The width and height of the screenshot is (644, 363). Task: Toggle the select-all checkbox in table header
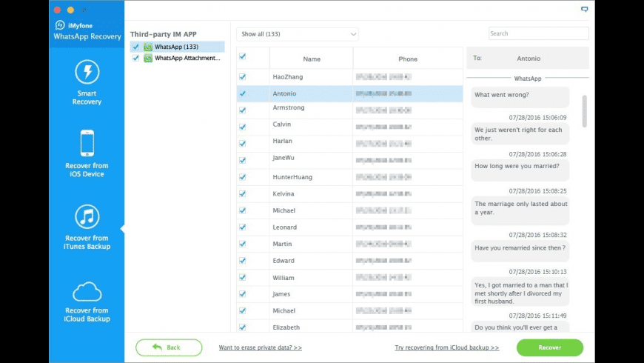point(242,56)
